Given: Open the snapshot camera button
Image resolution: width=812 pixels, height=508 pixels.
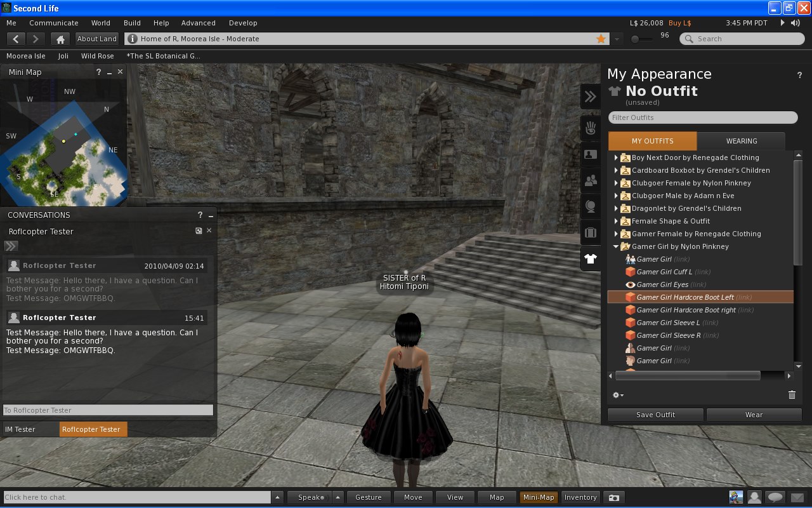Looking at the screenshot, I should (x=613, y=497).
